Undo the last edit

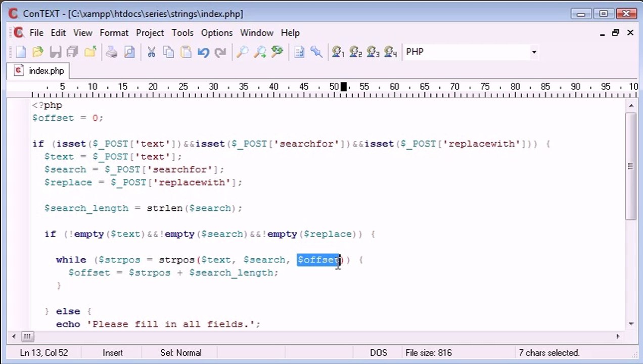point(203,52)
